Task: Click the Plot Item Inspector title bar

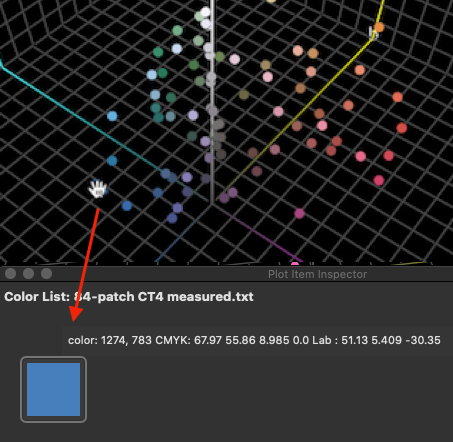Action: [226, 274]
